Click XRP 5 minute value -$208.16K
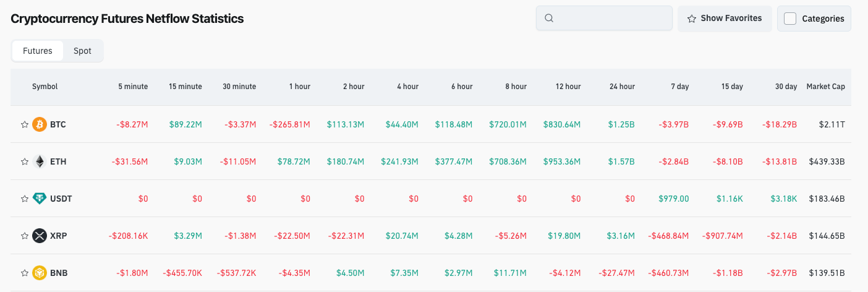 point(128,236)
